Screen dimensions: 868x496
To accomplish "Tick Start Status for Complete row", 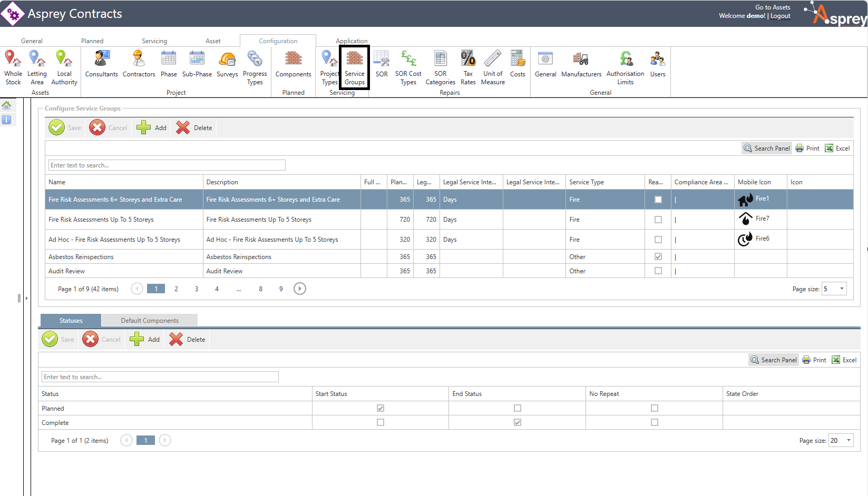I will pyautogui.click(x=381, y=423).
